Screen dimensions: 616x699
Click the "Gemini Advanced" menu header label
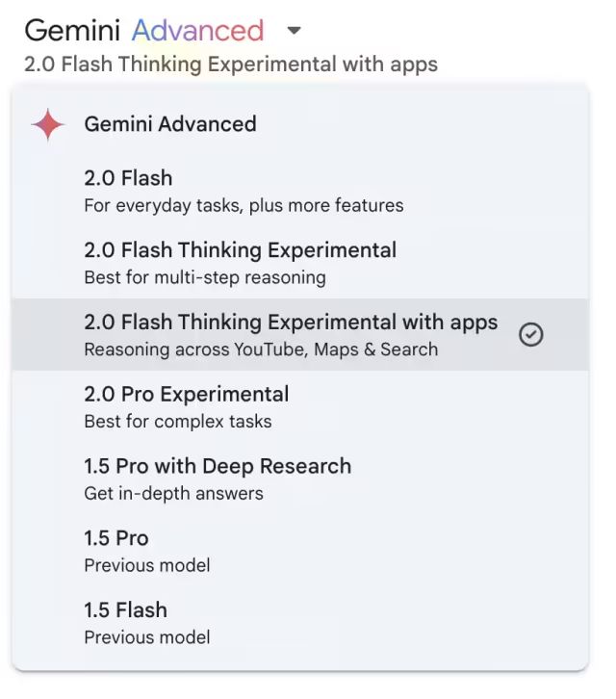point(170,124)
